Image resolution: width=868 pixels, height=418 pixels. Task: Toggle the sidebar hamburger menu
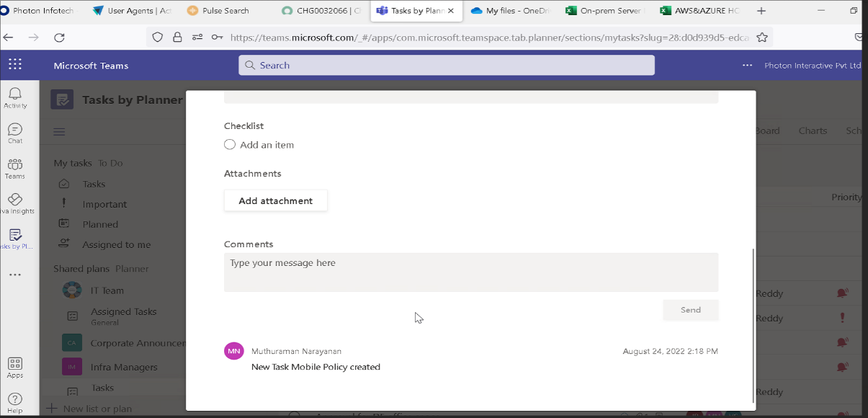pos(59,131)
